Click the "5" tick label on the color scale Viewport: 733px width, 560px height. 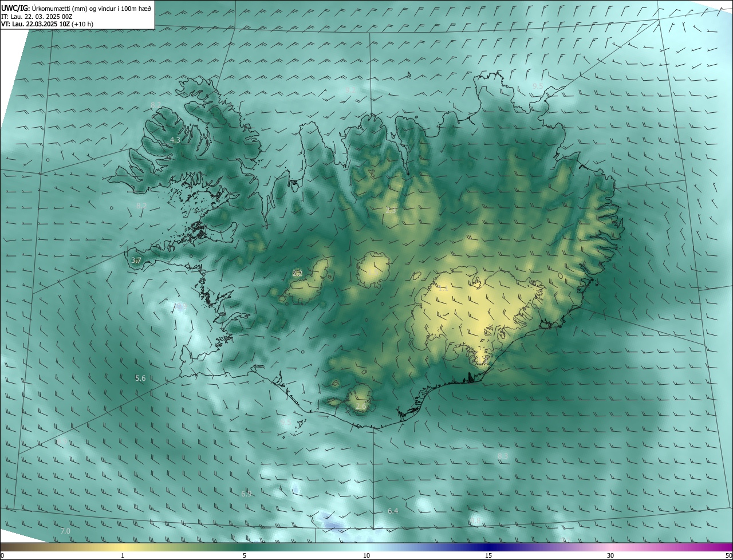(x=245, y=555)
